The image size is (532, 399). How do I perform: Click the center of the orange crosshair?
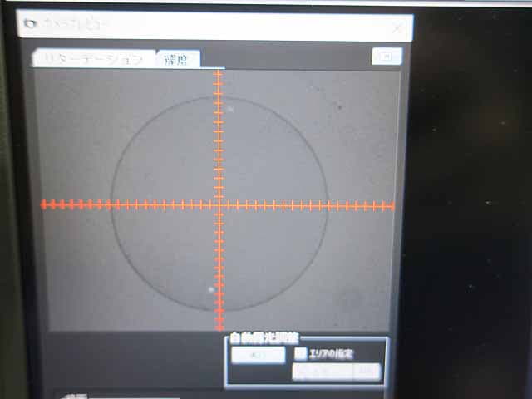click(219, 204)
